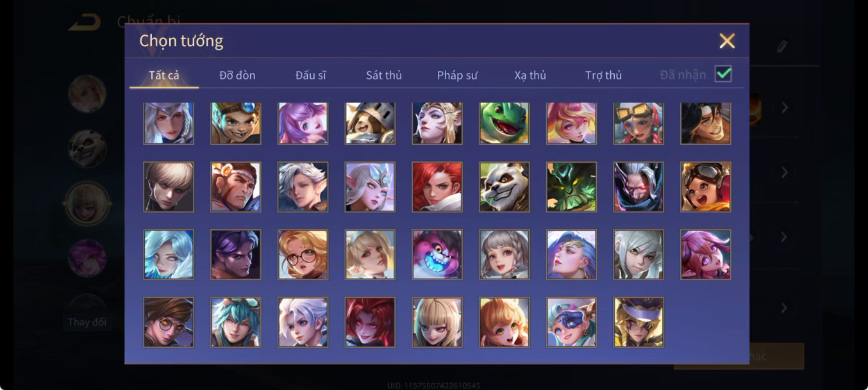This screenshot has height=390, width=868.
Task: Select the red-haired female hero portrait
Action: pyautogui.click(x=437, y=187)
